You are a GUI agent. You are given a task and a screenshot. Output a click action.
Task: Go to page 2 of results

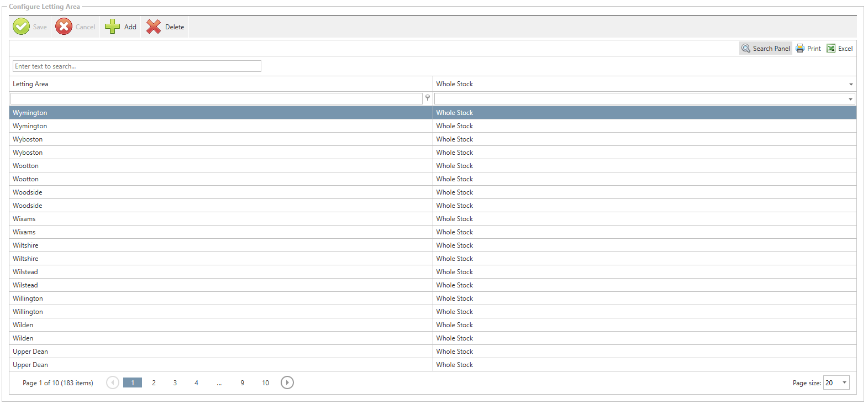click(x=154, y=382)
